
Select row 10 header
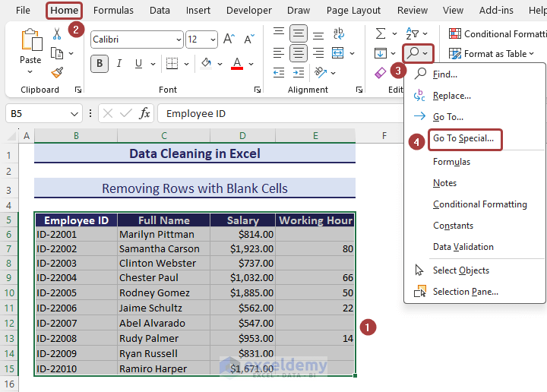point(9,292)
